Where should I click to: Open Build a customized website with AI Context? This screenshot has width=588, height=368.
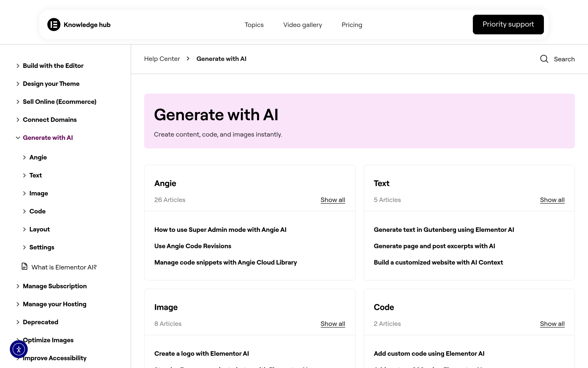pos(438,262)
